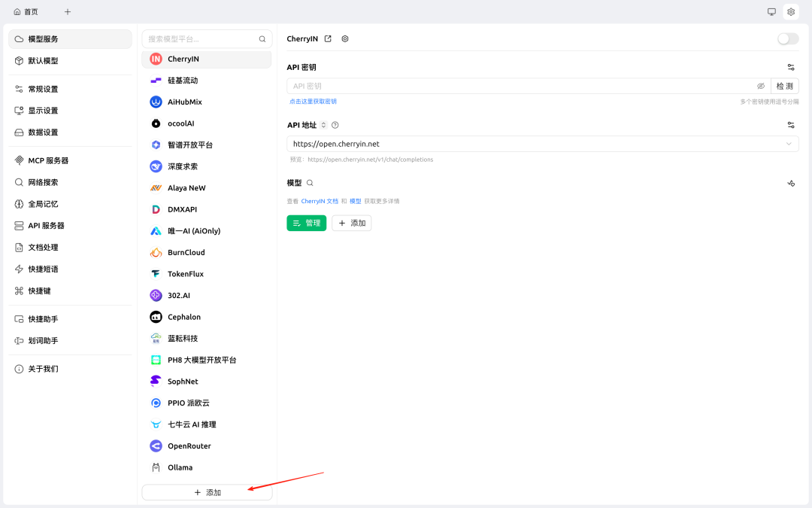Open CherryIN official website external link icon
The height and width of the screenshot is (508, 812).
click(x=328, y=39)
